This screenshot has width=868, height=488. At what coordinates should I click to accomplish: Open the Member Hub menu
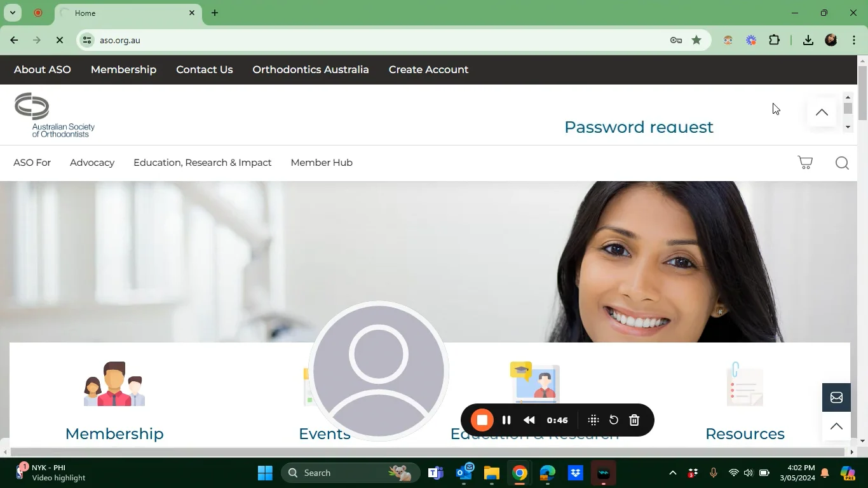coord(322,163)
